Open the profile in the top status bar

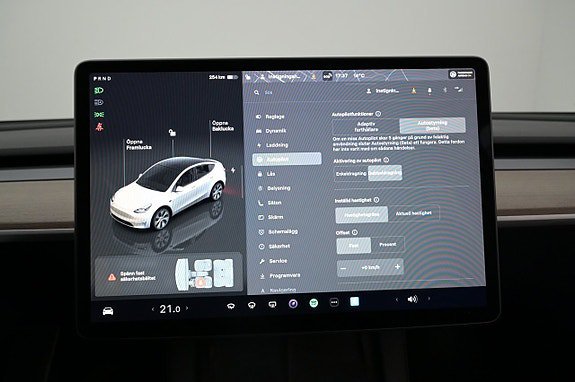[x=280, y=77]
